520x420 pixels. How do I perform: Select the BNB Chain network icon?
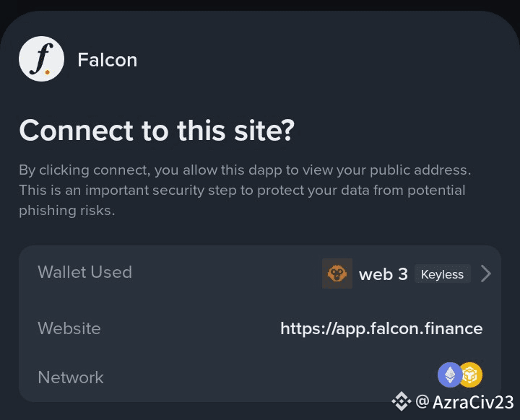(x=470, y=375)
